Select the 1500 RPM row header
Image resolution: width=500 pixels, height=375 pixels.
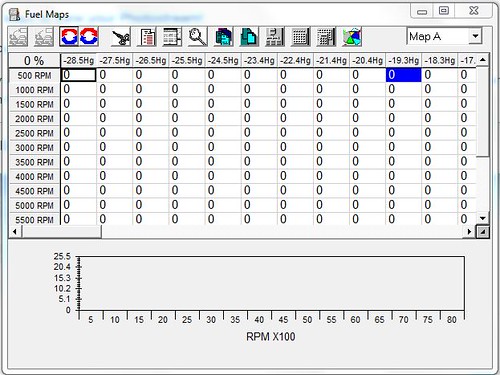[35, 104]
